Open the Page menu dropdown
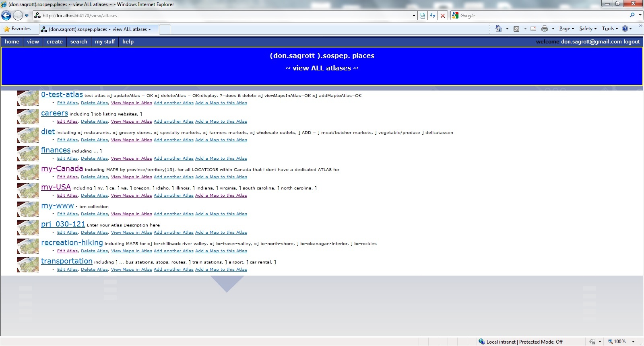This screenshot has height=346, width=644. (x=567, y=29)
